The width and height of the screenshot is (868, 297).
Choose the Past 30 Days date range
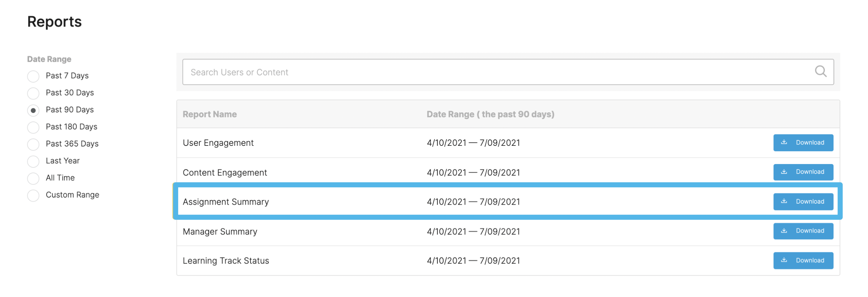pyautogui.click(x=33, y=93)
